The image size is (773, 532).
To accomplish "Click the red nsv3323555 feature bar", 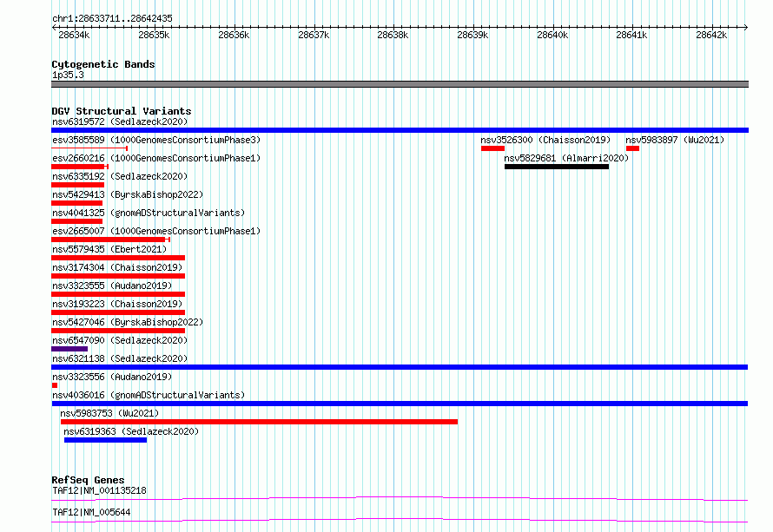I will (118, 294).
